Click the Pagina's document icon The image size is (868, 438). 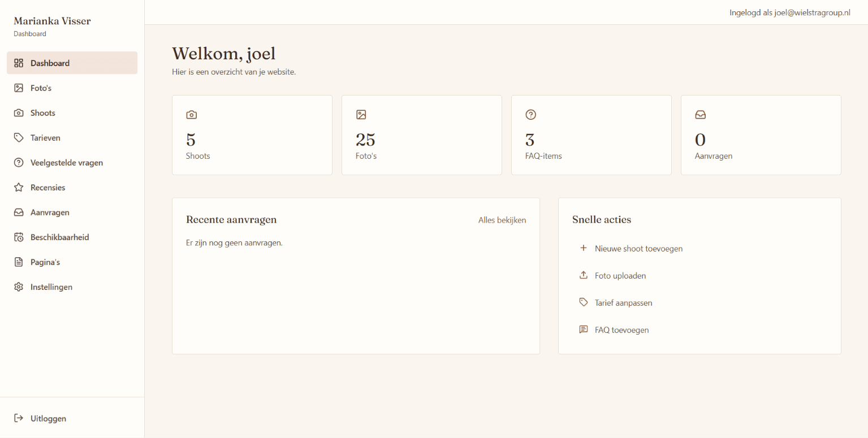pyautogui.click(x=19, y=262)
